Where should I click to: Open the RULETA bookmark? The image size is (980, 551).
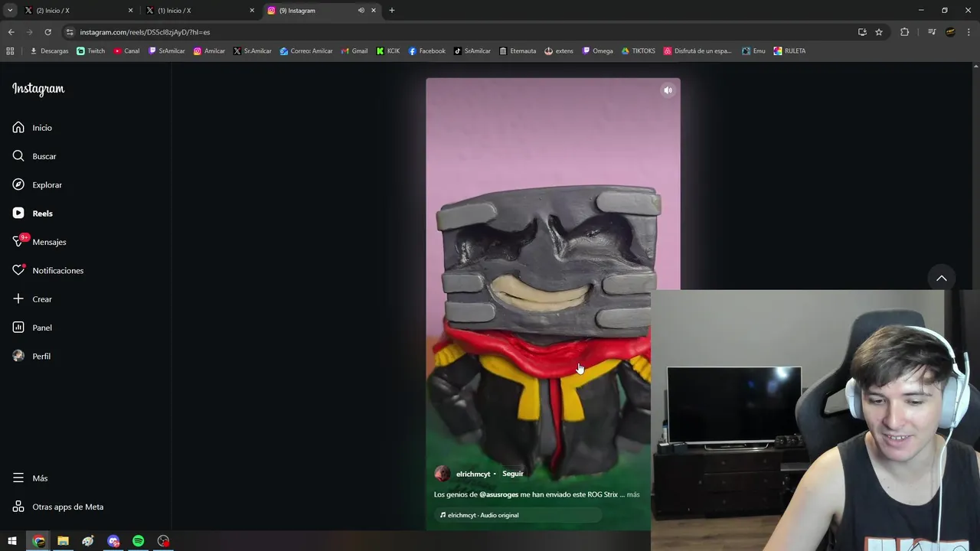click(789, 51)
